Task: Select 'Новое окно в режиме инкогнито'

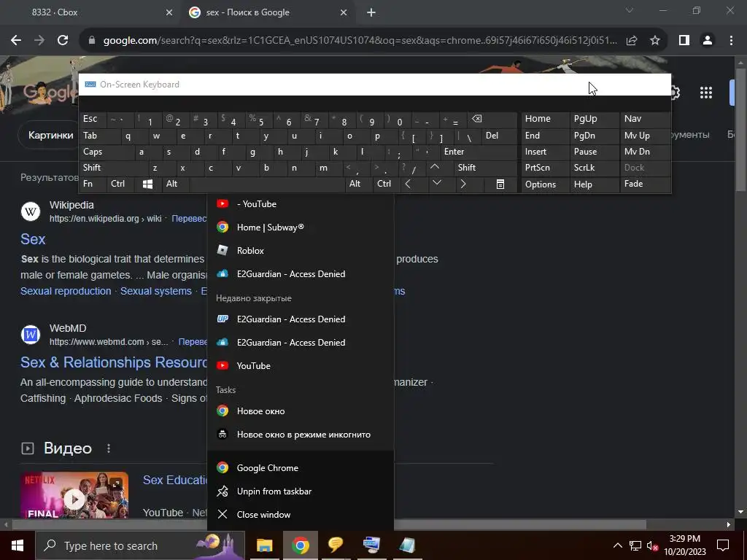Action: click(x=301, y=435)
